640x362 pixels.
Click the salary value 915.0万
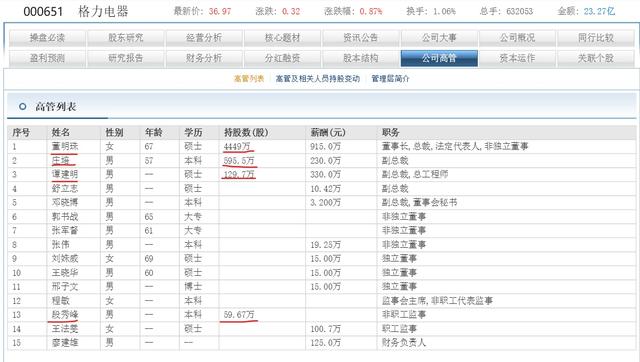pos(325,147)
